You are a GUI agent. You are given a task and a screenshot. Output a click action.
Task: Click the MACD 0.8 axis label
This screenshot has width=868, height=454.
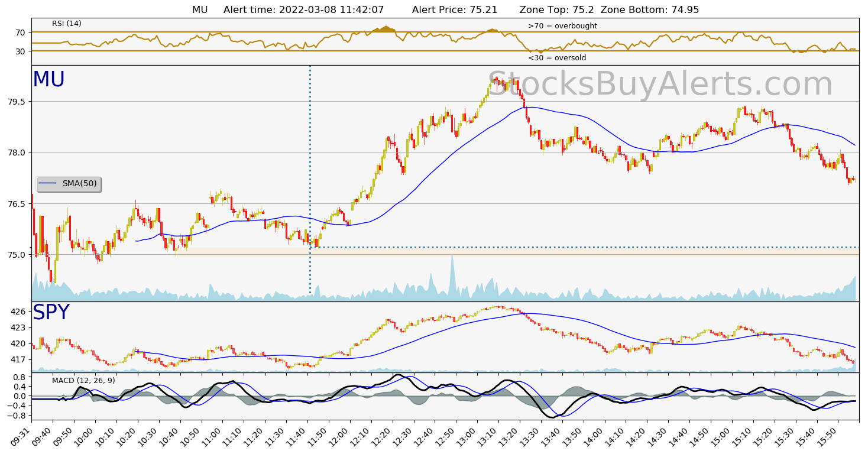[20, 377]
